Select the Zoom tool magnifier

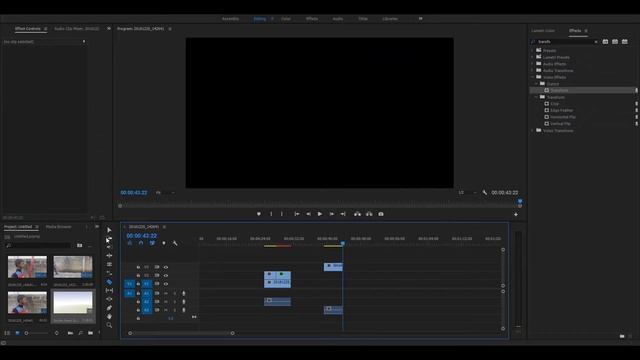(109, 325)
